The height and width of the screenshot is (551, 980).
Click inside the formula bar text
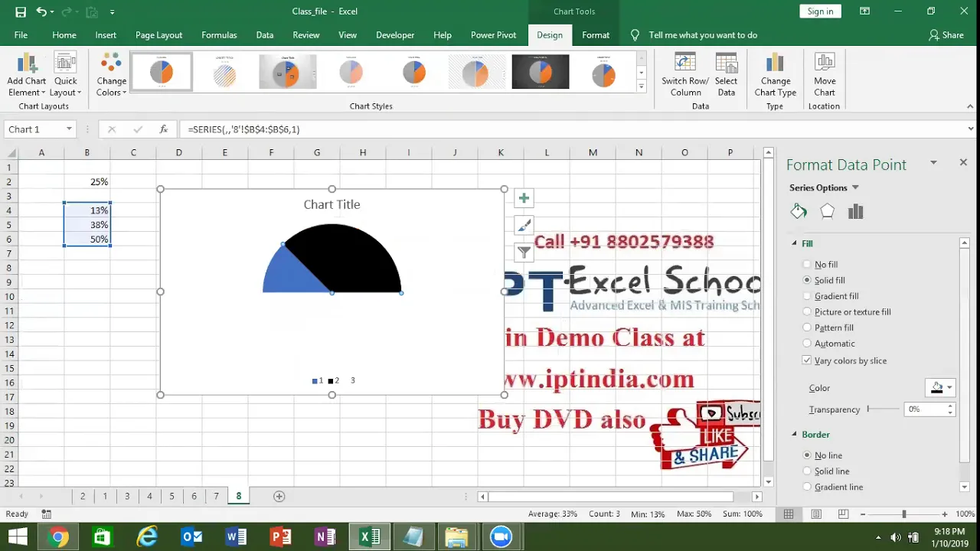tap(243, 129)
